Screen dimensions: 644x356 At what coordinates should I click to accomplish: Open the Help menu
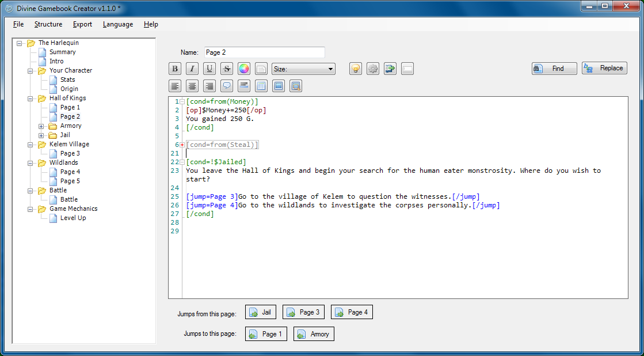tap(151, 24)
